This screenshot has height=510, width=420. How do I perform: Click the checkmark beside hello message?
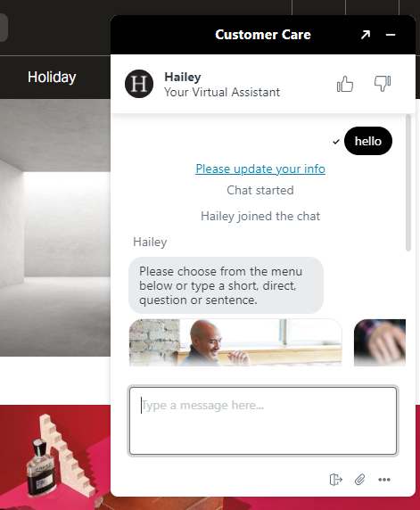pos(336,142)
